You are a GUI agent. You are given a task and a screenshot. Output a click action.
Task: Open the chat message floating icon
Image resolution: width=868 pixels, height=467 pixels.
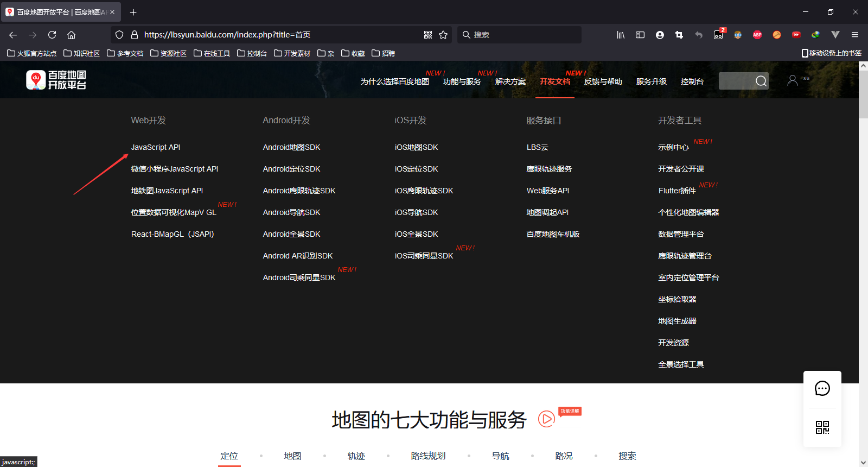pyautogui.click(x=822, y=388)
